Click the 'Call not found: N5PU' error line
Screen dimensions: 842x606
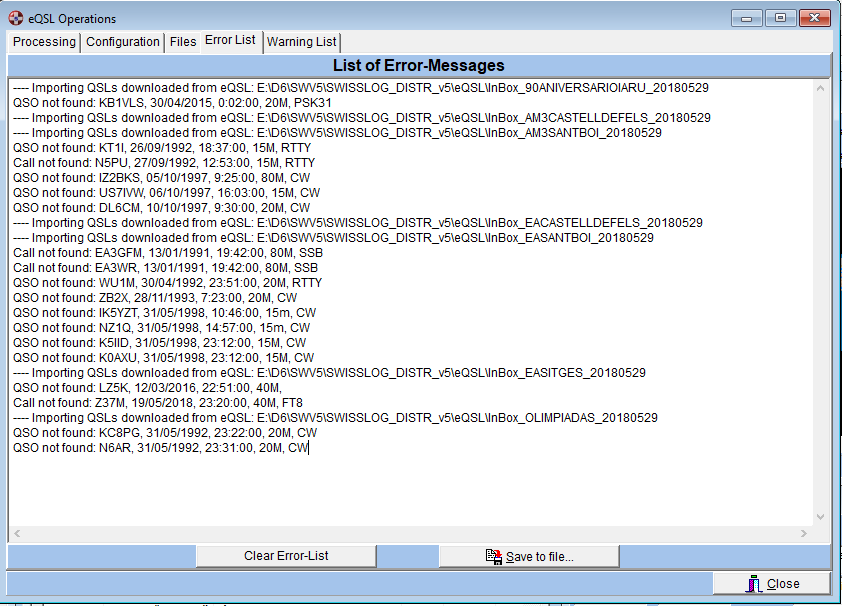tap(164, 162)
